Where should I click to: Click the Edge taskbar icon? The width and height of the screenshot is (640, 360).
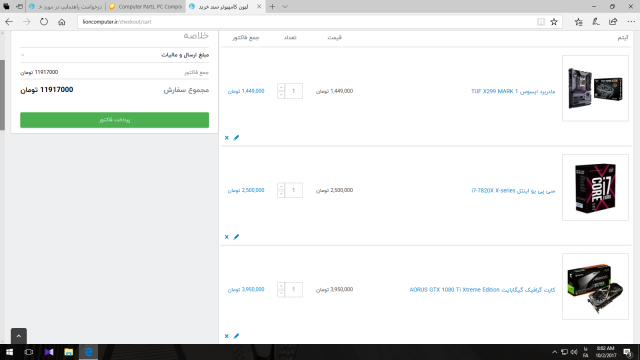[88, 352]
